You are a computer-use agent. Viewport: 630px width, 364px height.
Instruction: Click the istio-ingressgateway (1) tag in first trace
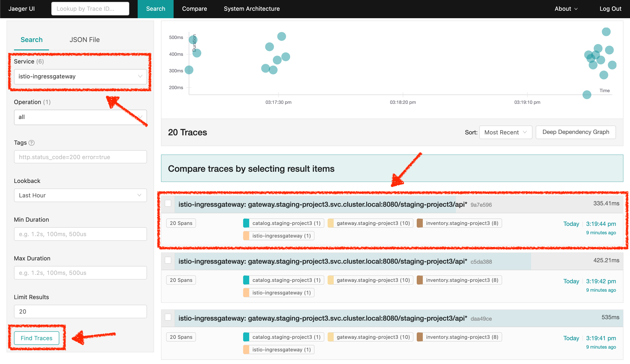[279, 236]
